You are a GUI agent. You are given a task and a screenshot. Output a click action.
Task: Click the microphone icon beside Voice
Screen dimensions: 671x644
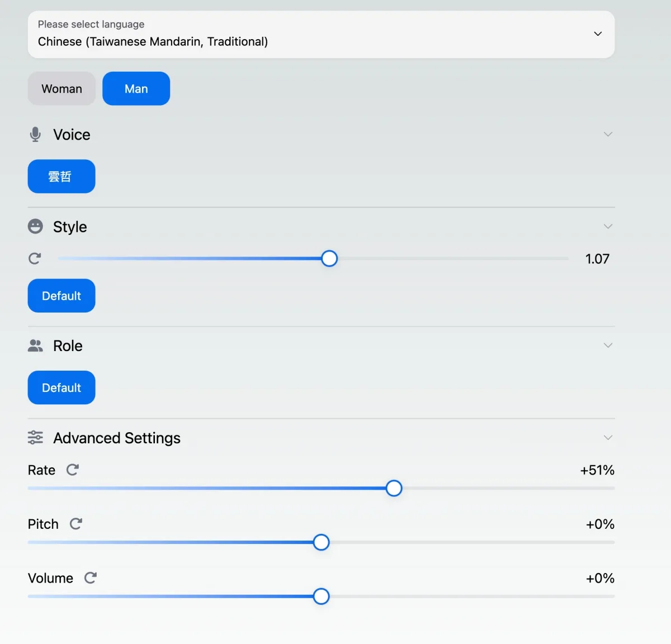[35, 134]
